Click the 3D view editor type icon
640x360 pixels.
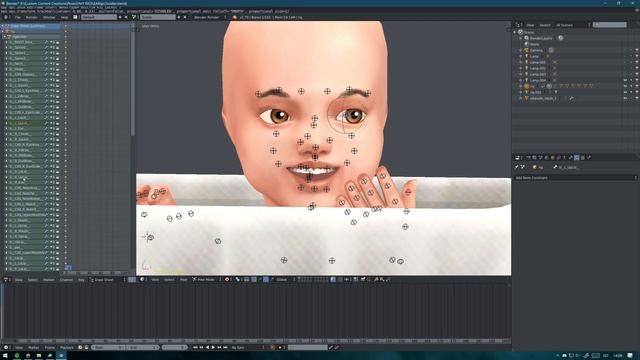(143, 280)
